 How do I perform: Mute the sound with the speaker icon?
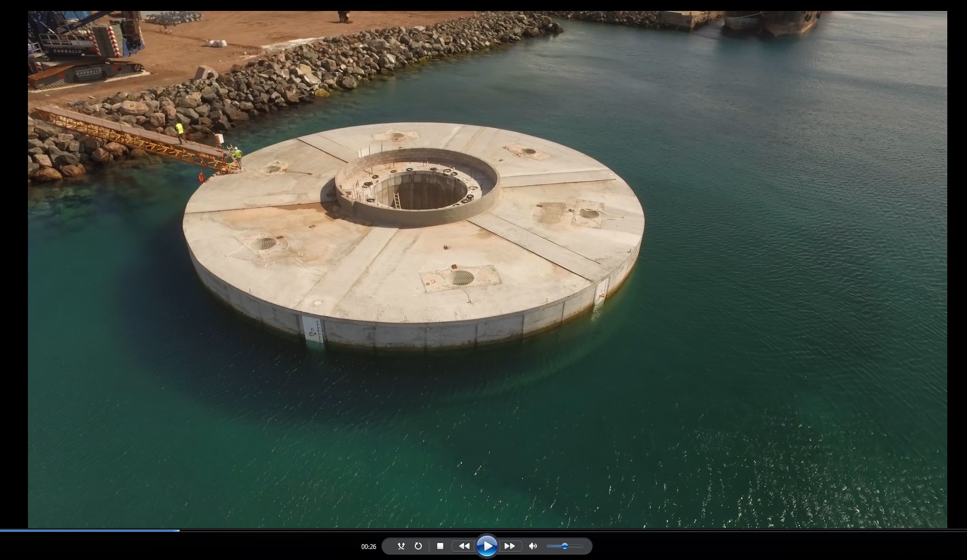533,546
